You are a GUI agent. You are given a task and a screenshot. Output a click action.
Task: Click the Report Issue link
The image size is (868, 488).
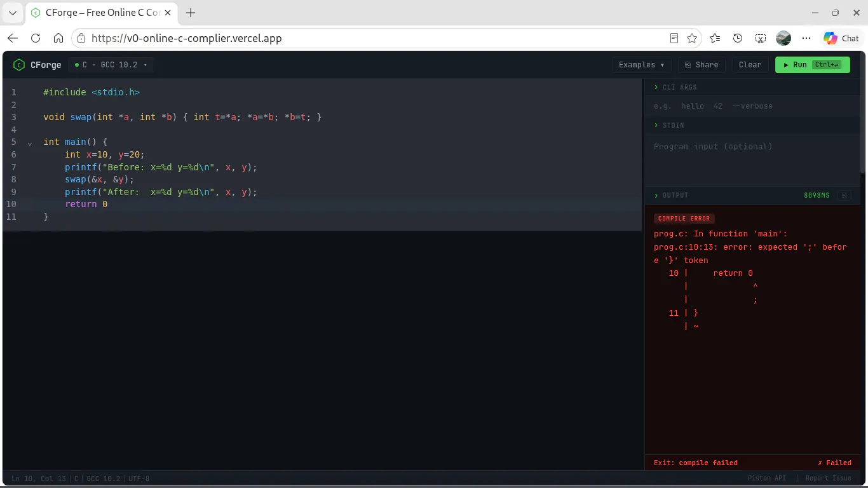pyautogui.click(x=828, y=478)
